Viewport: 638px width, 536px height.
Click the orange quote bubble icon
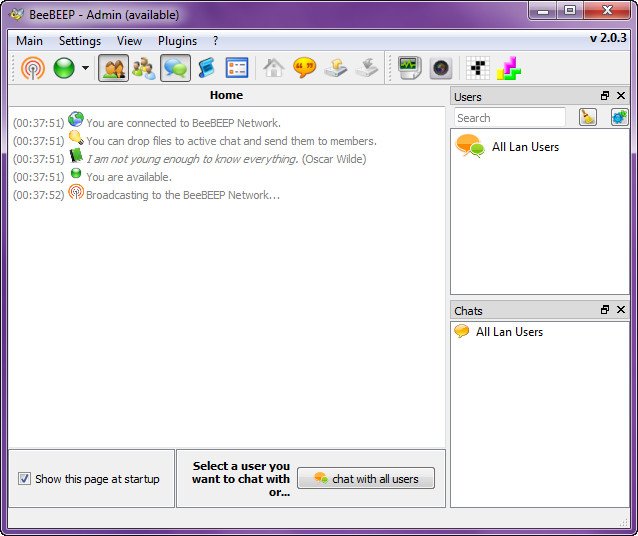pyautogui.click(x=304, y=68)
